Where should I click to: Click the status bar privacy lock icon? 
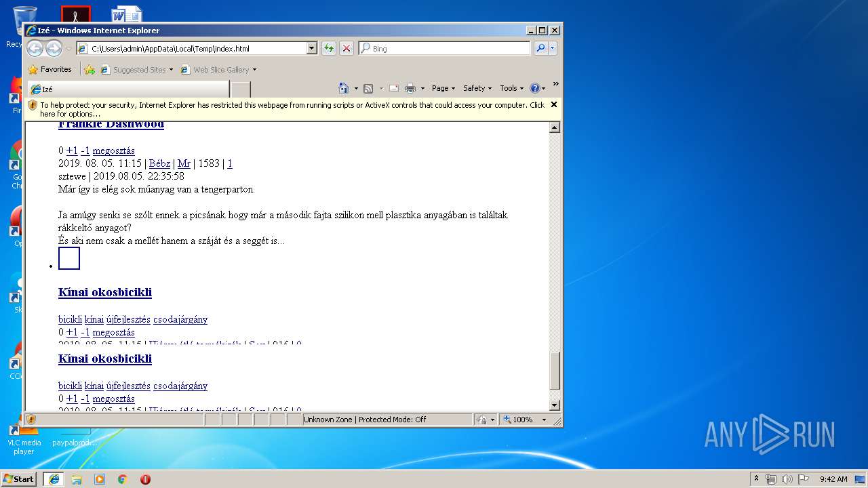(481, 420)
